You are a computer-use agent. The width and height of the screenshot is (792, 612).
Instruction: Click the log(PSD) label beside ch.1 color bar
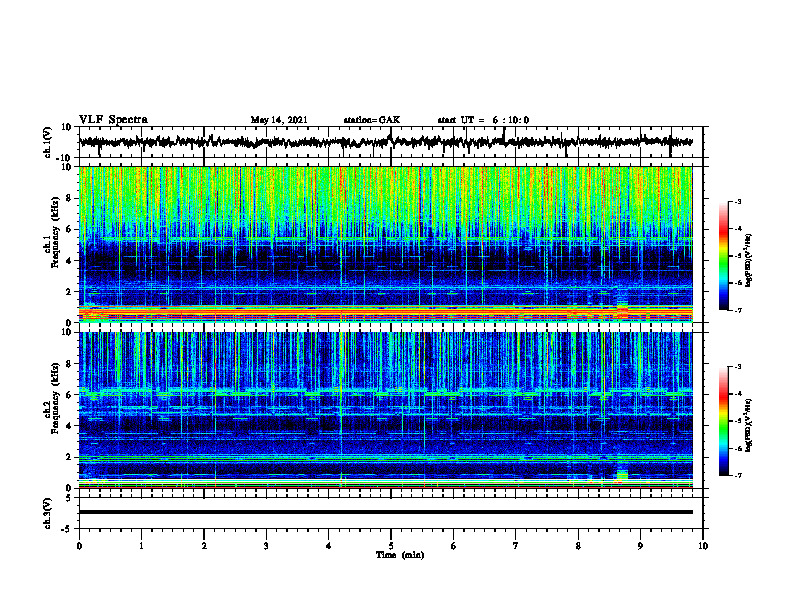749,261
